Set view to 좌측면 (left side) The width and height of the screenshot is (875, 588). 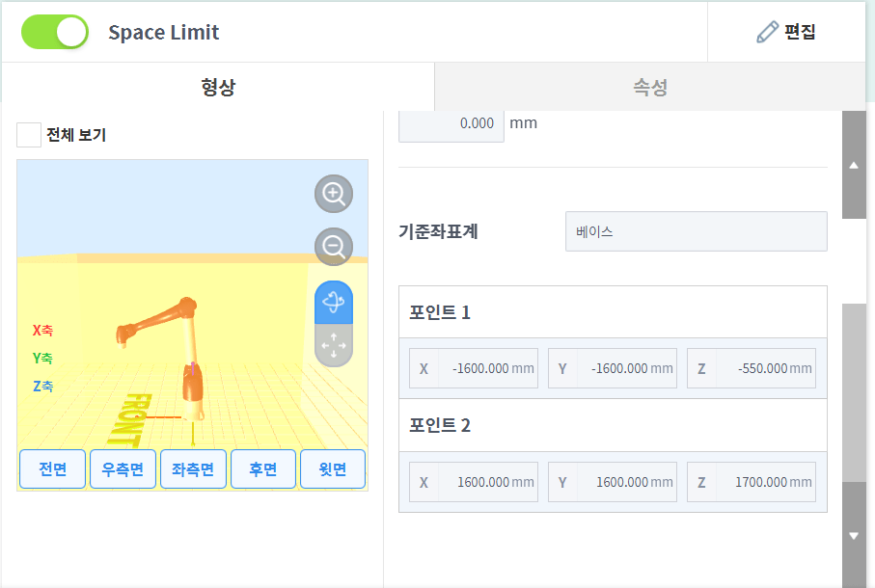tap(193, 468)
